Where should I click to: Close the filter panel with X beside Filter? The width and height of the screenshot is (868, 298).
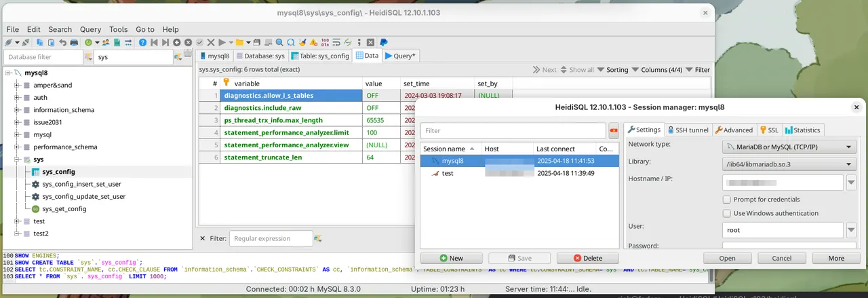[x=202, y=238]
